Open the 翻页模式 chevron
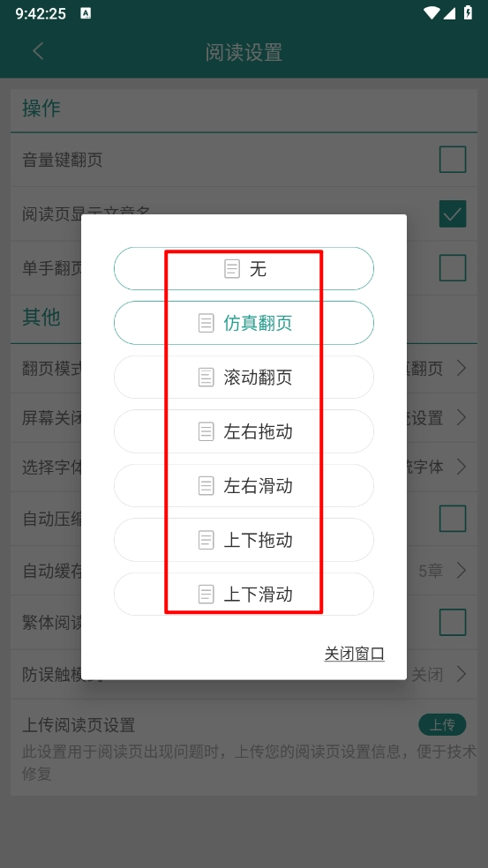 click(x=461, y=368)
